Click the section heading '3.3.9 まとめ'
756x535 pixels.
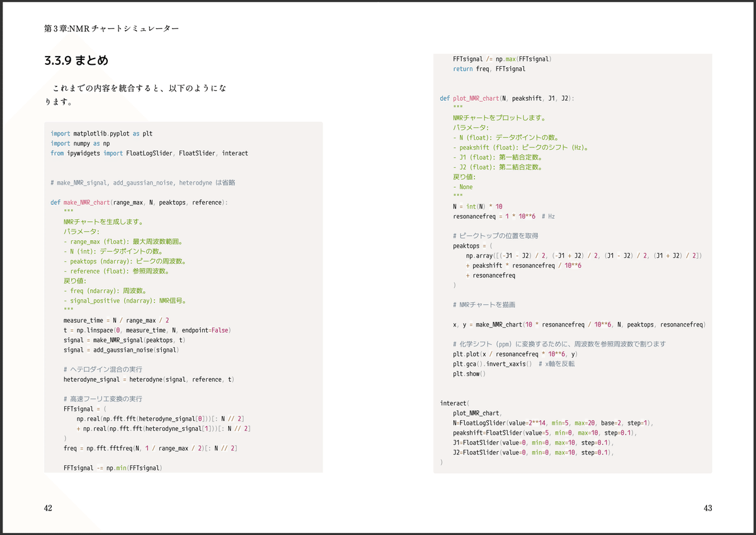pos(76,61)
